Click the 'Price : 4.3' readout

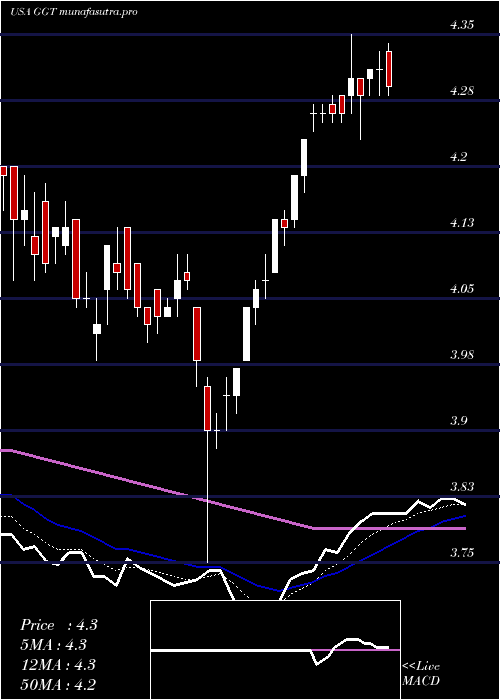point(59,625)
